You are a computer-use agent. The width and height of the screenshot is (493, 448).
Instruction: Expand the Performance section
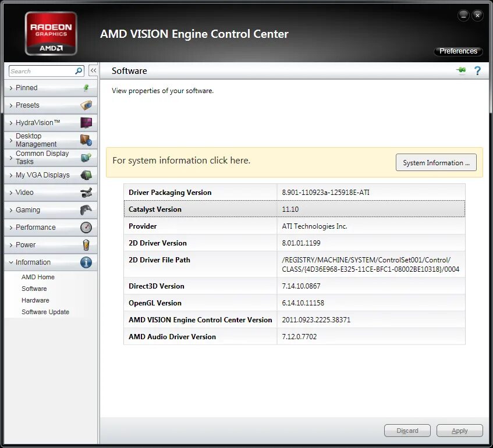(51, 227)
